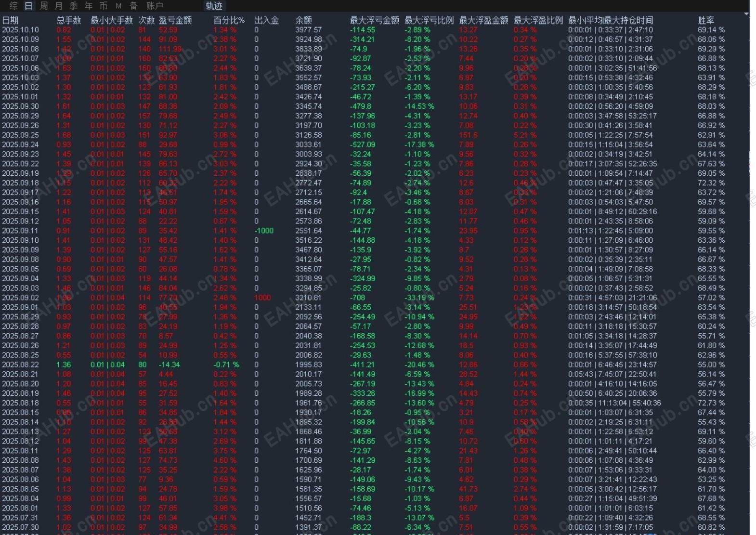Select the win rate 72.32 %
Image resolution: width=756 pixels, height=535 pixels.
[x=711, y=183]
